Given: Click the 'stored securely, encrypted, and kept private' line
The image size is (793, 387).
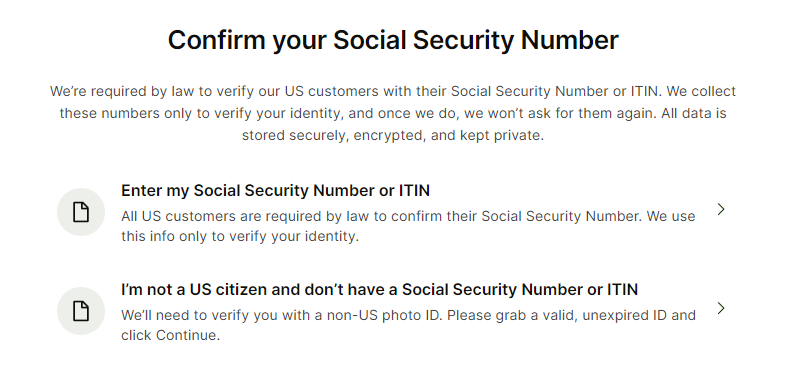Looking at the screenshot, I should click(393, 136).
